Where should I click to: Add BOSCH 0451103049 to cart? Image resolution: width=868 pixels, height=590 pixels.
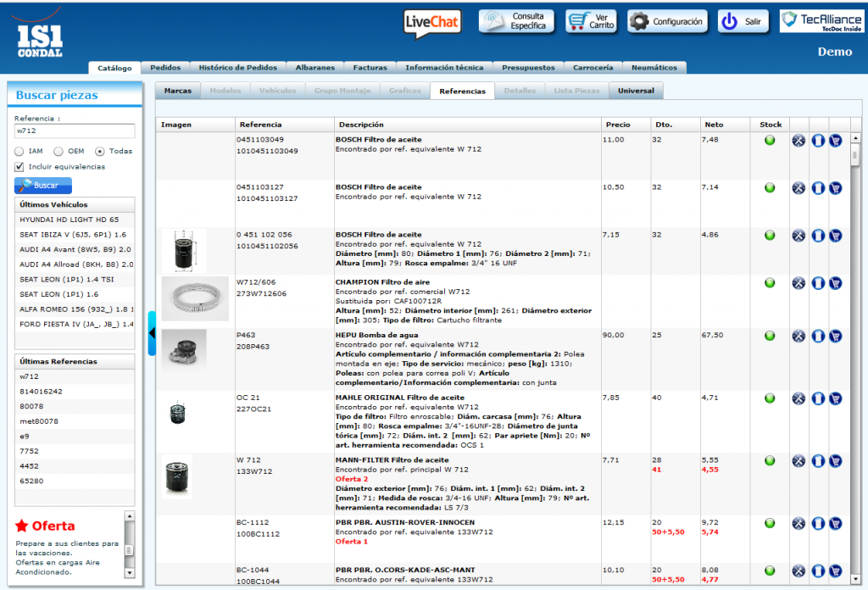tap(835, 141)
